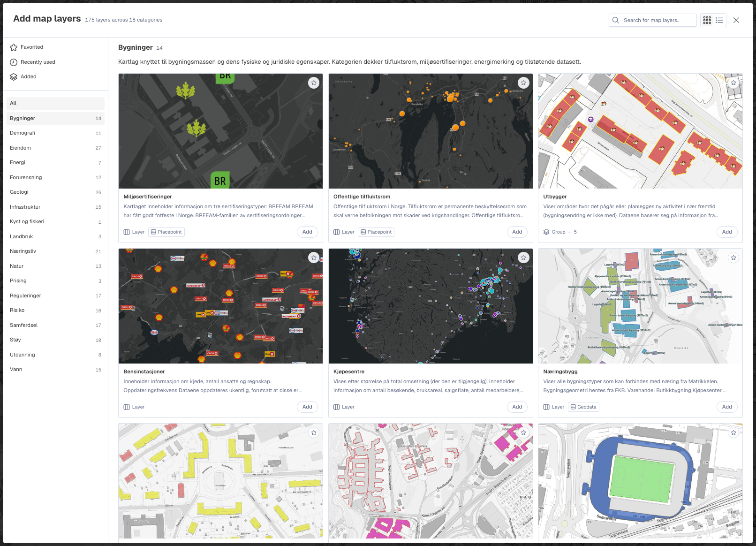Favorite the Miljøsertifiseringer layer star
This screenshot has width=756, height=546.
click(314, 83)
